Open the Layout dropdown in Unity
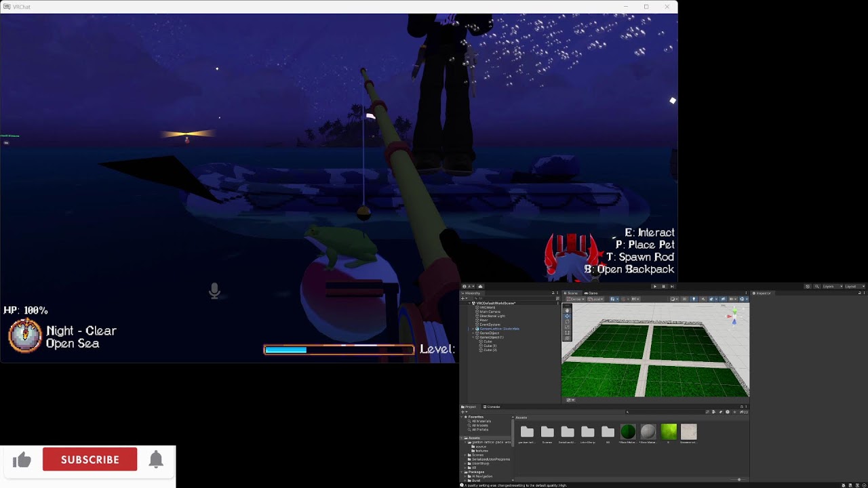This screenshot has width=868, height=488. [855, 286]
